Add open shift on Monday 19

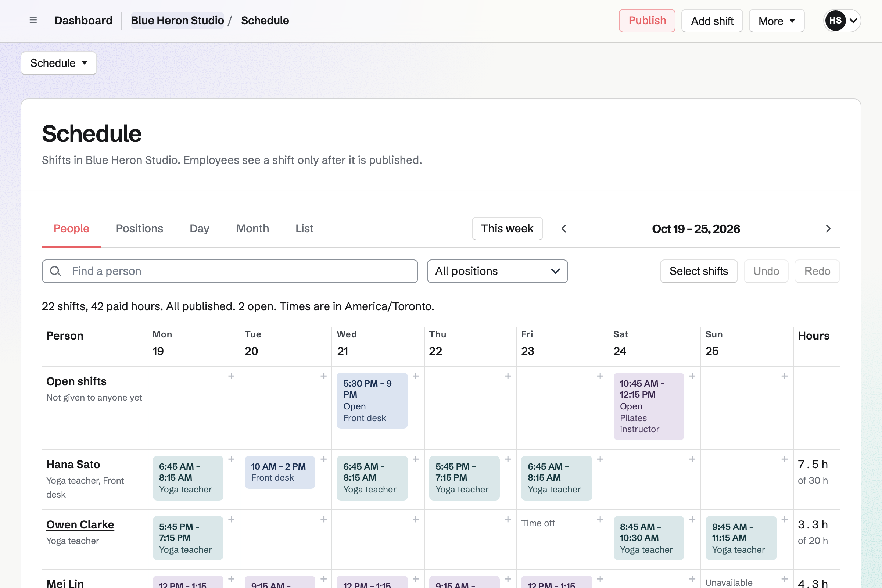[232, 376]
